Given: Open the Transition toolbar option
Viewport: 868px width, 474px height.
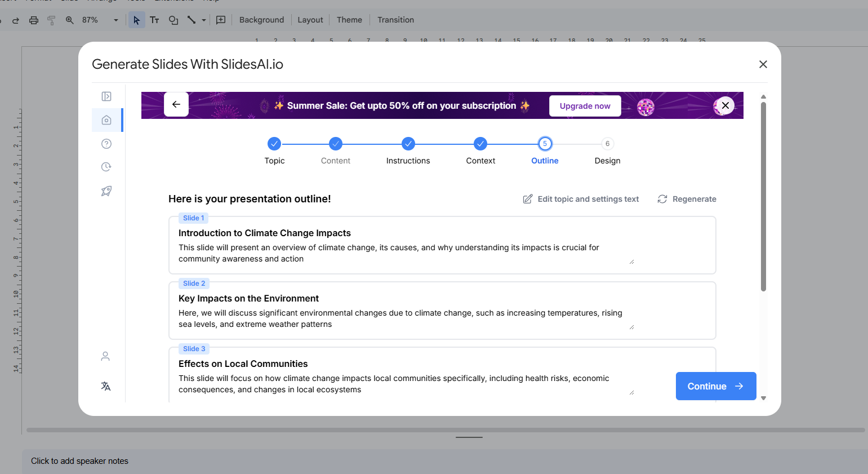Looking at the screenshot, I should 395,20.
